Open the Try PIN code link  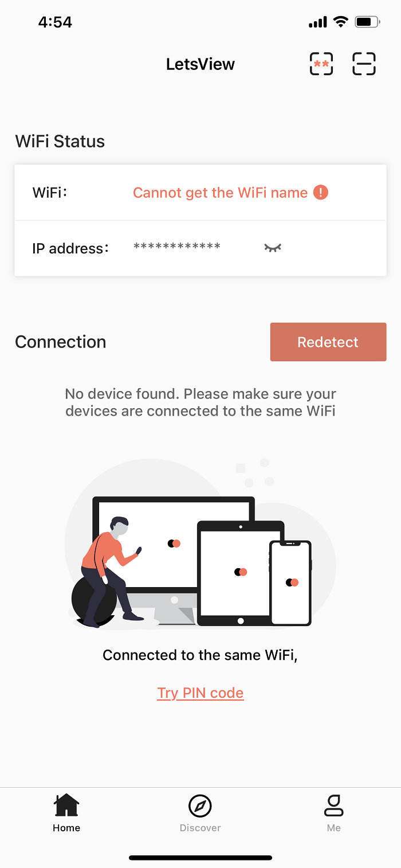[x=200, y=693]
